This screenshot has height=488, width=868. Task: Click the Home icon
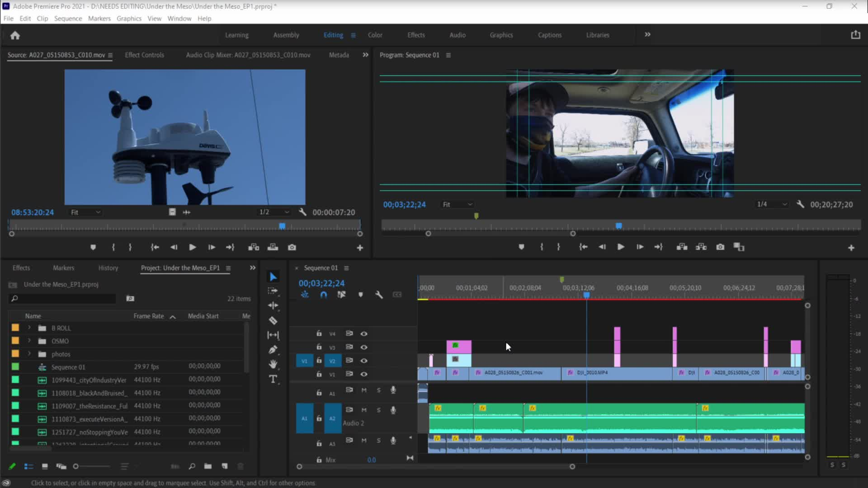15,35
